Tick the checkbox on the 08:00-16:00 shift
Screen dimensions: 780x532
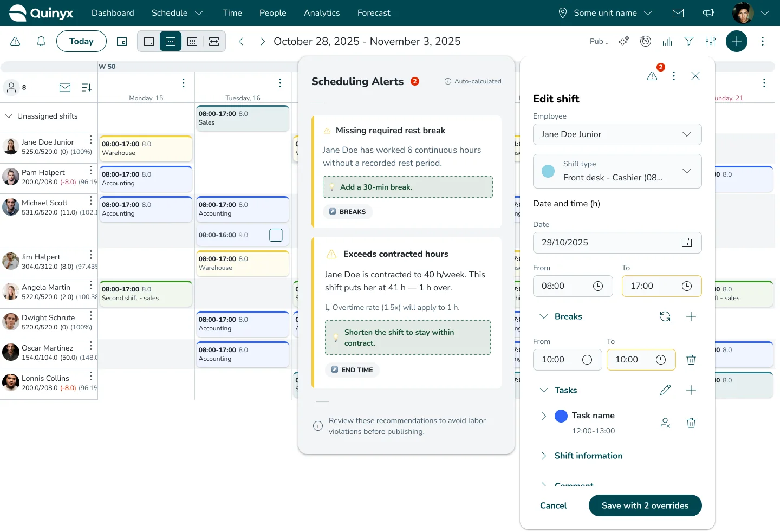click(276, 235)
